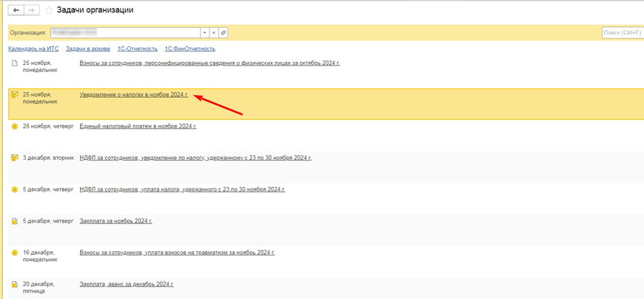Open НДФЛ за сотрудников, уведомление по налогу

coord(196,158)
